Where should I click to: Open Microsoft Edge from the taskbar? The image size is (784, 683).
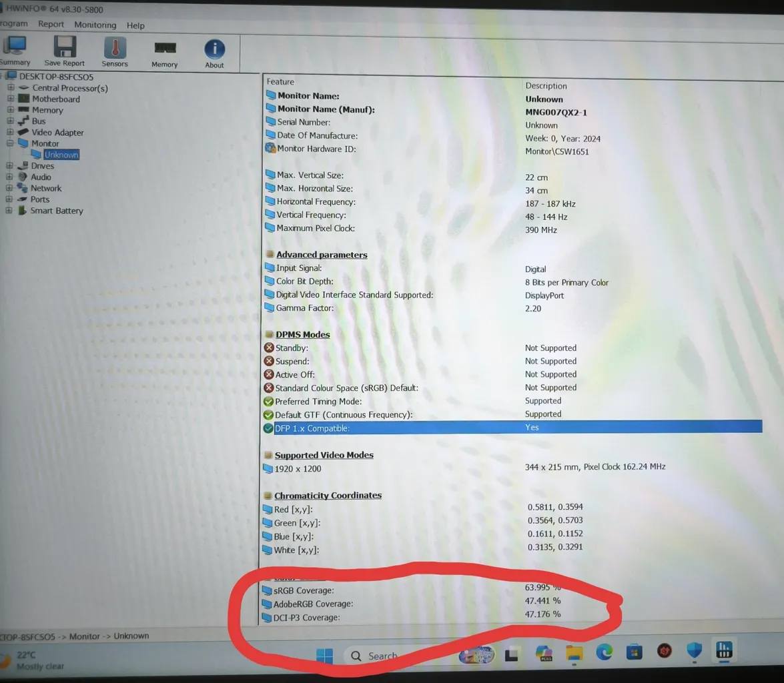click(605, 652)
